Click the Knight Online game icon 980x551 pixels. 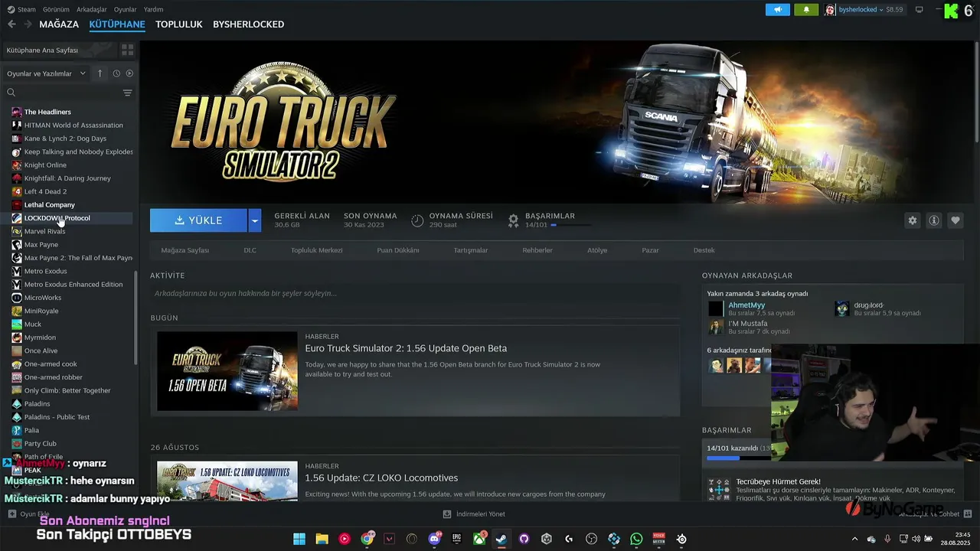17,165
